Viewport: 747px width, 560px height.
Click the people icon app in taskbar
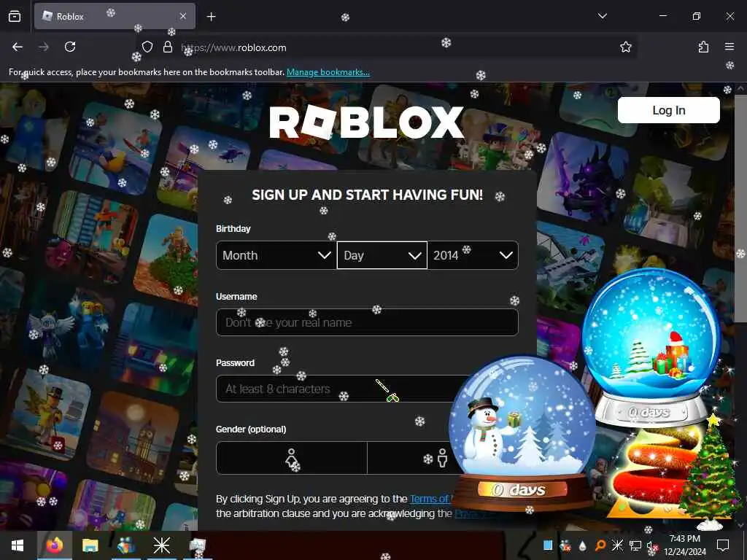(126, 545)
